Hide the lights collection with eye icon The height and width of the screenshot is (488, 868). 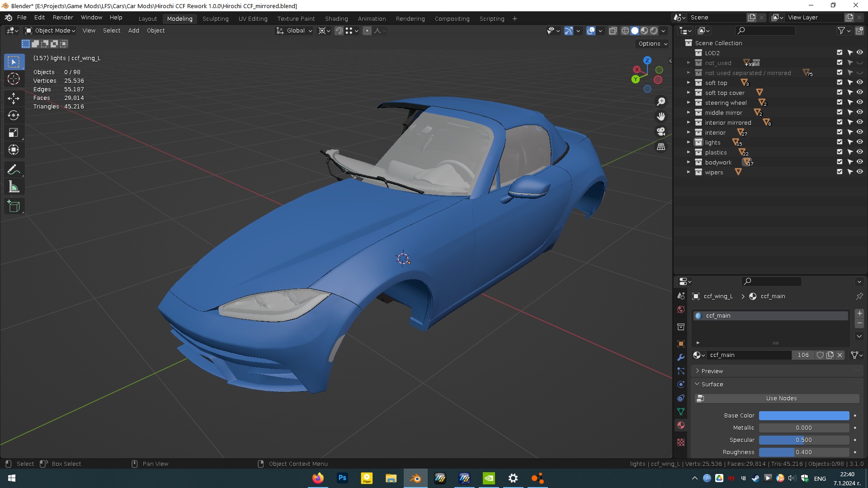pos(860,142)
